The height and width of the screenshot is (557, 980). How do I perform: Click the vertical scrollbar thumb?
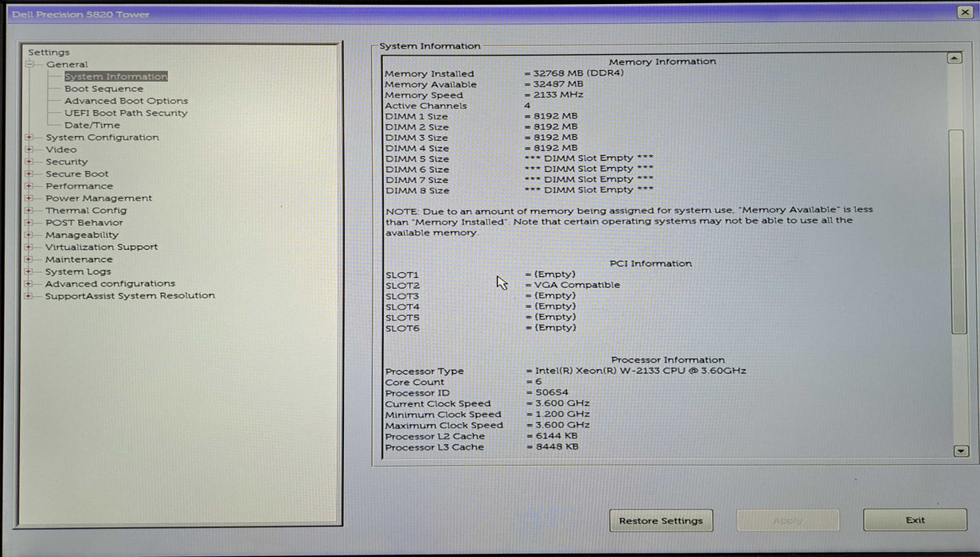click(x=959, y=231)
